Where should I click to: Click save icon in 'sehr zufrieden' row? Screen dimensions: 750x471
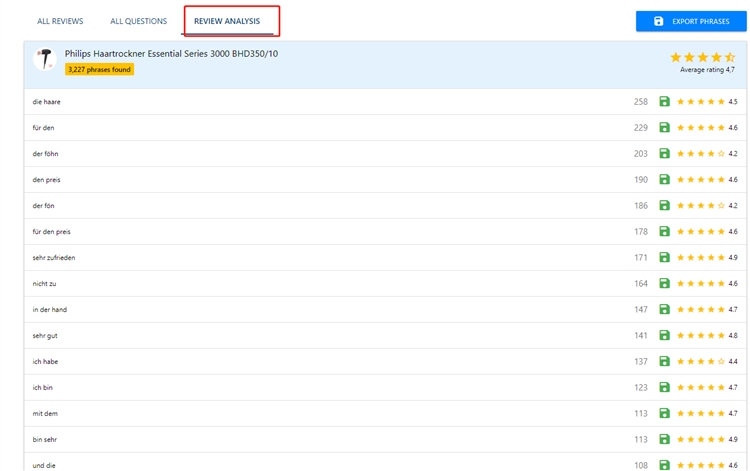point(664,258)
